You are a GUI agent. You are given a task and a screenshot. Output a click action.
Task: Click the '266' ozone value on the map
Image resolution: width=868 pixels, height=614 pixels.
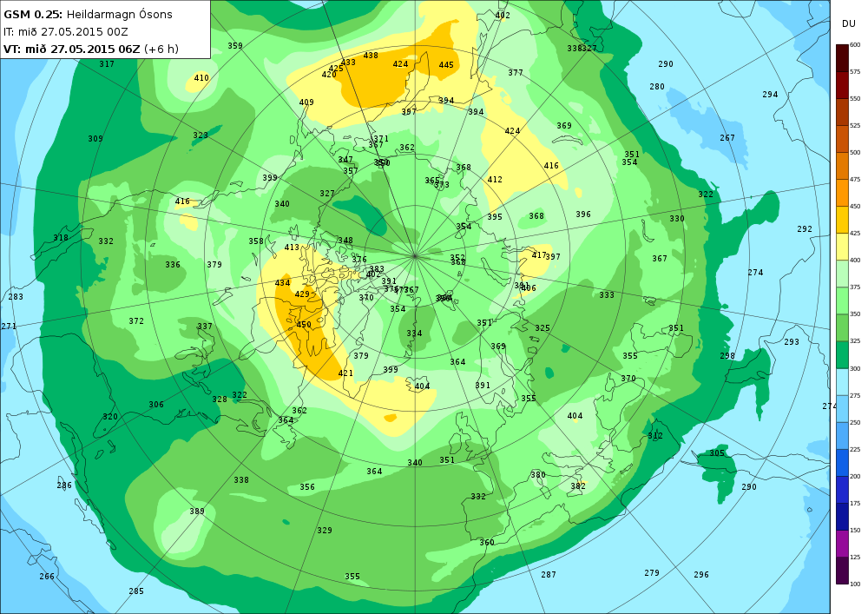click(x=47, y=577)
